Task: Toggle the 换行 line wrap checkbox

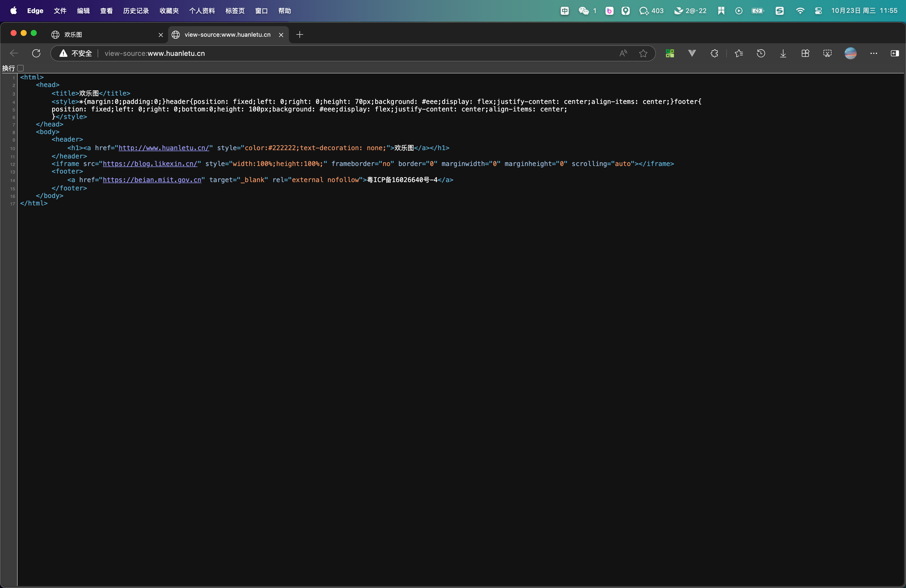Action: point(21,68)
